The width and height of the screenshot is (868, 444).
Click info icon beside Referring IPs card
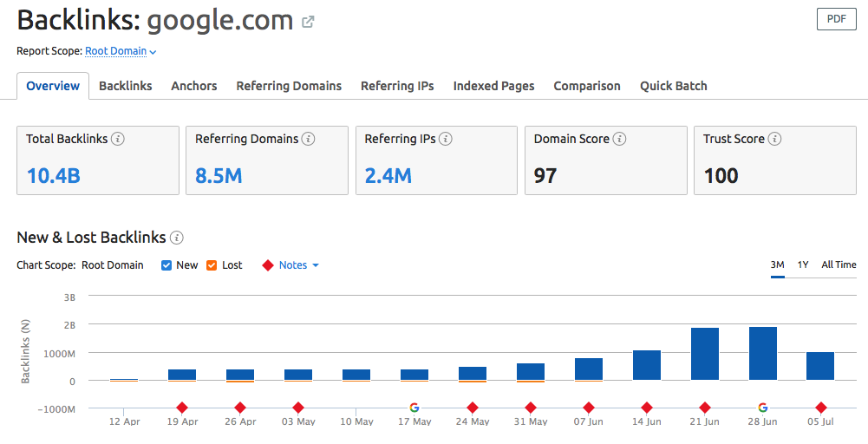447,139
